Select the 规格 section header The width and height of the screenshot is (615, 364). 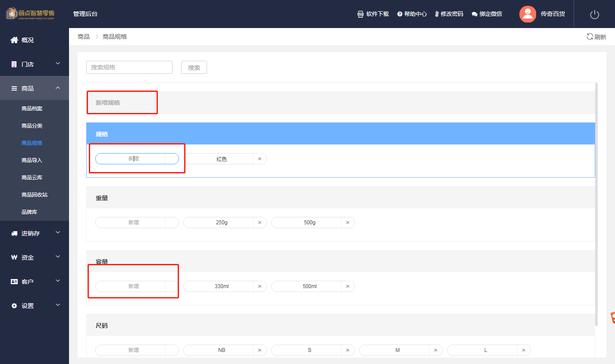coord(341,134)
